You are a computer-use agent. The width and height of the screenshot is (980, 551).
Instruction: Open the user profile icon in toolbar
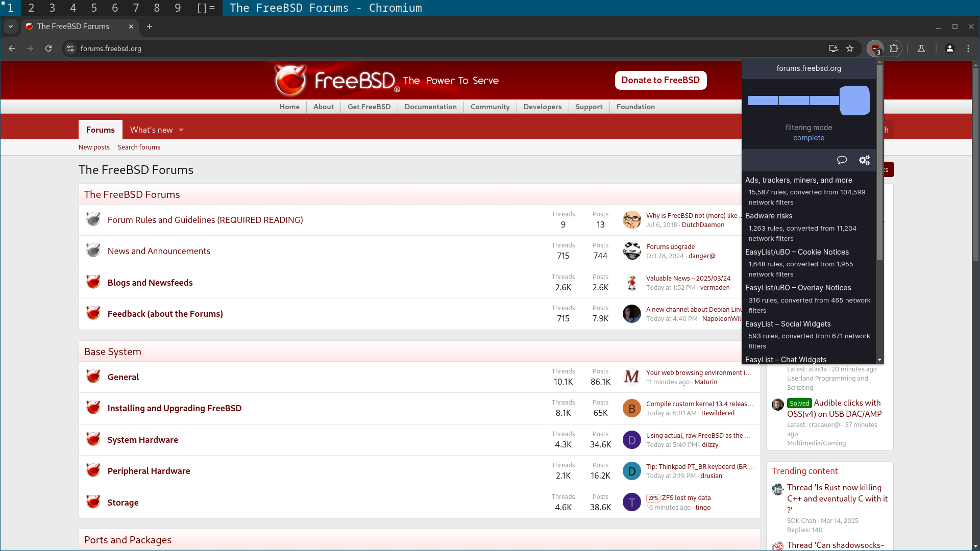[x=950, y=48]
